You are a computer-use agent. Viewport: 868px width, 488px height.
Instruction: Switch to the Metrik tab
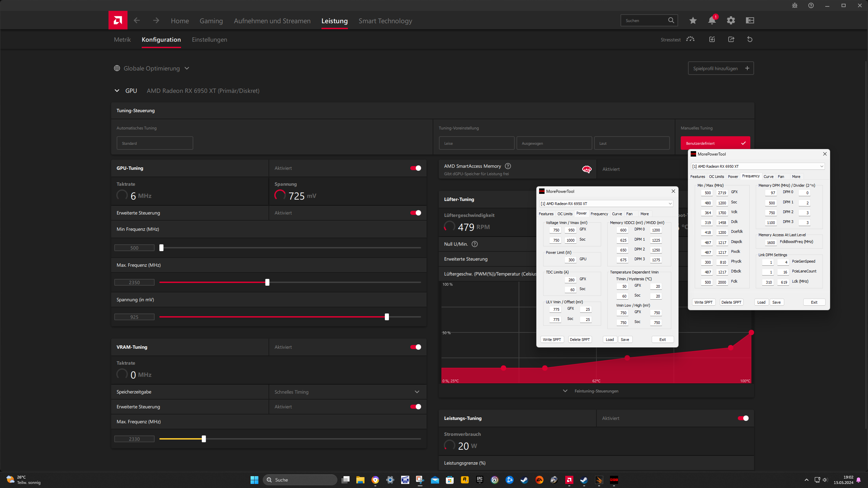122,40
